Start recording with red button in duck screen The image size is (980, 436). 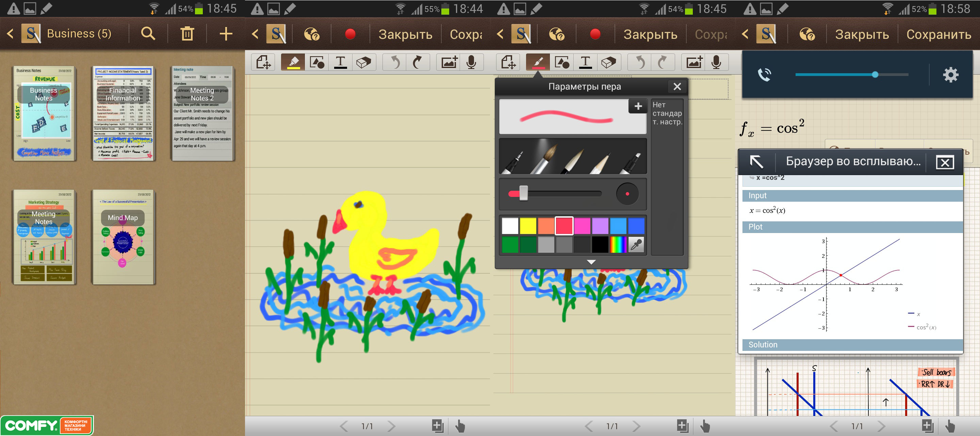[350, 34]
